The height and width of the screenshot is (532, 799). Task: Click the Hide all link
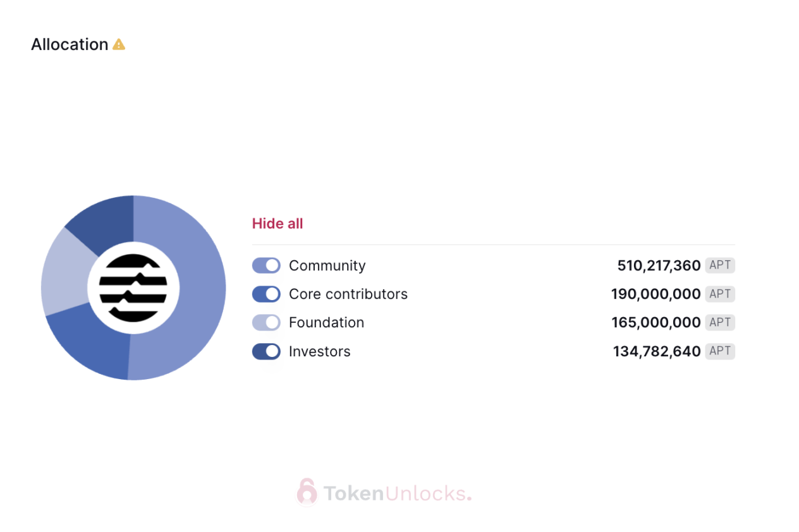[x=278, y=224]
